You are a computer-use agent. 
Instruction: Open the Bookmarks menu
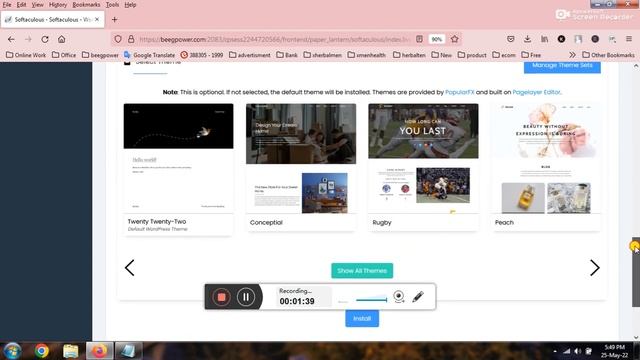[x=86, y=5]
